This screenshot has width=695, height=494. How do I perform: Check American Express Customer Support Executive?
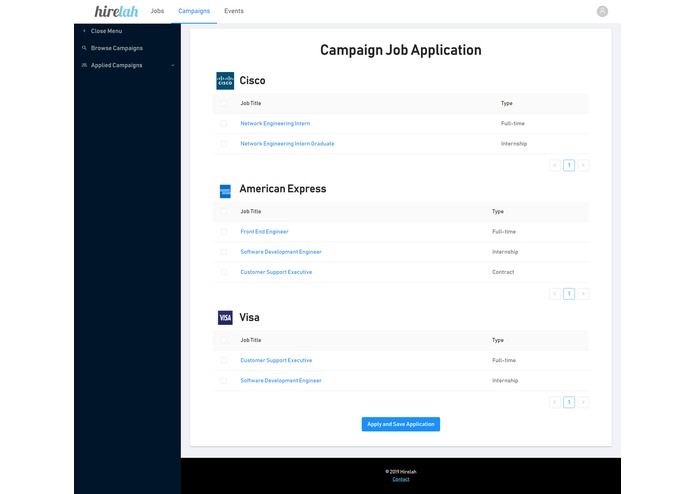(x=224, y=272)
